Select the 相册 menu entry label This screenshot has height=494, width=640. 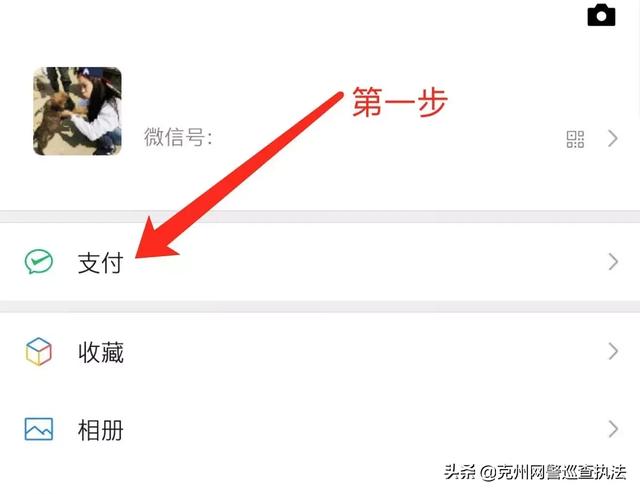click(101, 430)
